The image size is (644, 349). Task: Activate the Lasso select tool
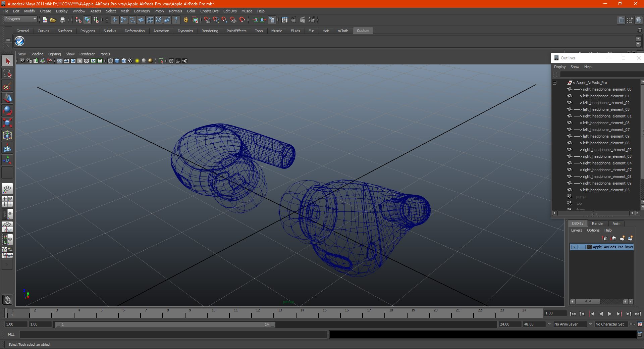pyautogui.click(x=7, y=73)
